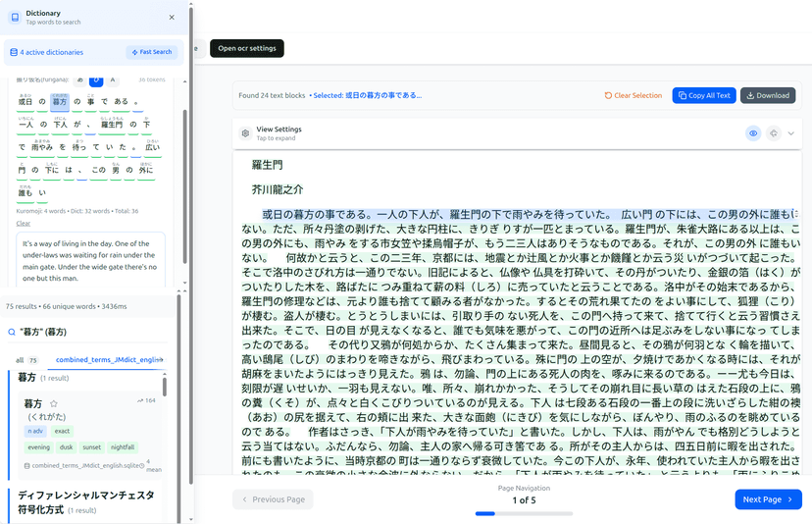Expand View Settings with the chevron
Viewport: 812px width, 524px height.
(791, 133)
